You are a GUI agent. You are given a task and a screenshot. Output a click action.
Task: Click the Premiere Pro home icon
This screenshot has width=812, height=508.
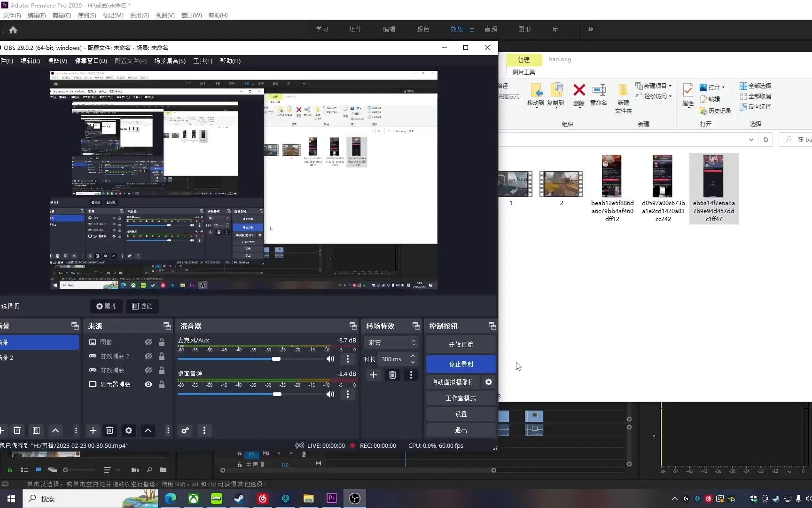(13, 30)
